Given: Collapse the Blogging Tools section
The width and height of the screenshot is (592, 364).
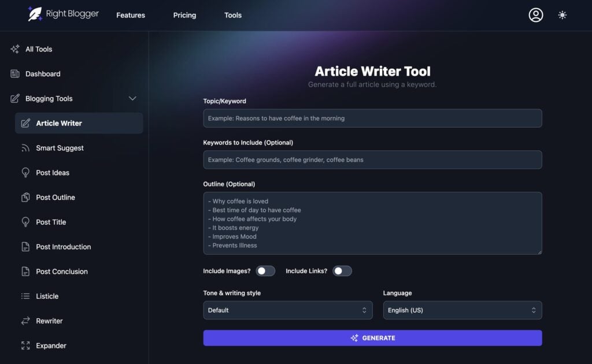Looking at the screenshot, I should tap(132, 98).
